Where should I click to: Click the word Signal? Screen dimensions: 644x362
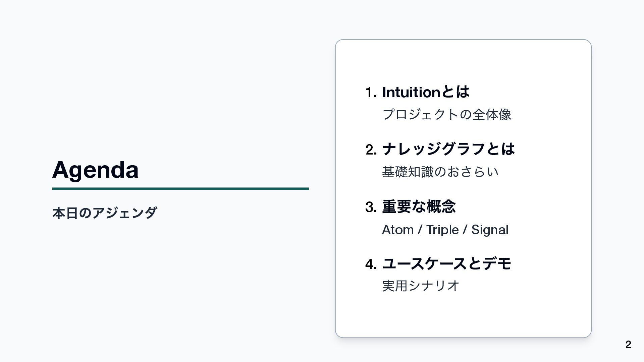pyautogui.click(x=490, y=230)
